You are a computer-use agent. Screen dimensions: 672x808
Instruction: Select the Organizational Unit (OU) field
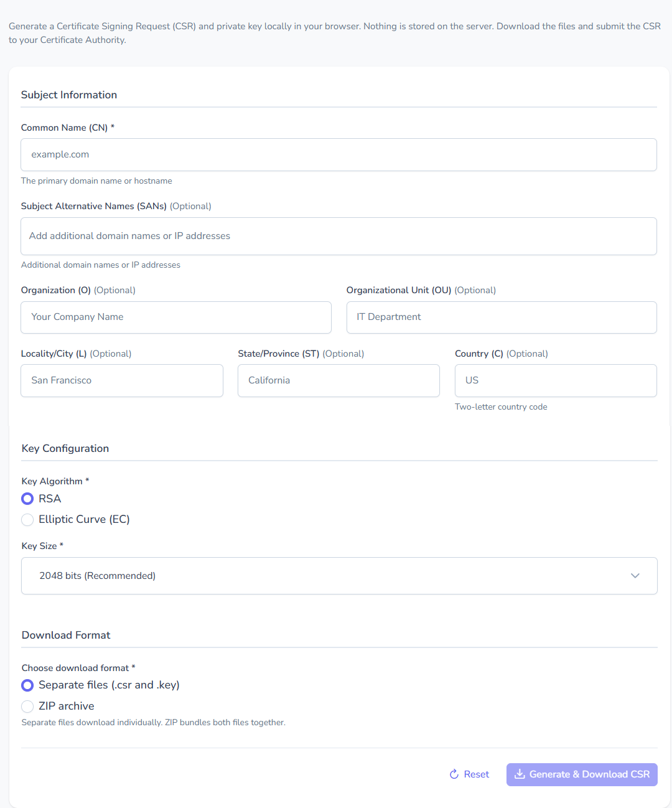pos(502,317)
